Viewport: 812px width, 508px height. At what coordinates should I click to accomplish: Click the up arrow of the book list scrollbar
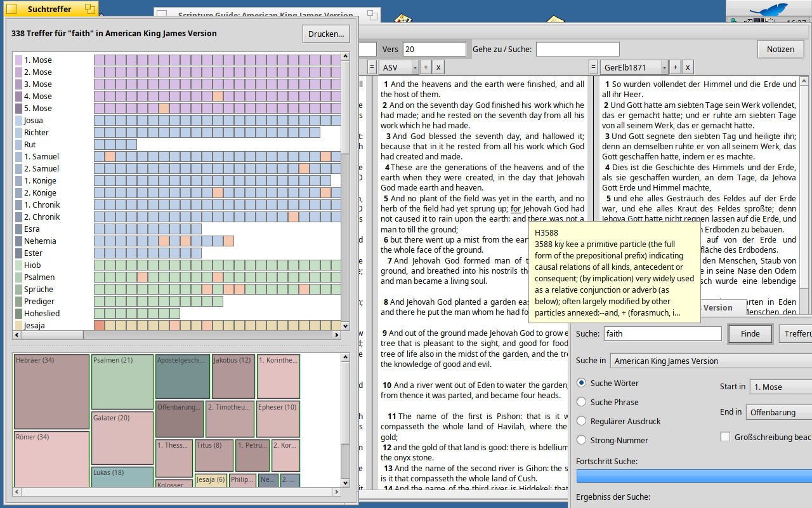(x=346, y=57)
